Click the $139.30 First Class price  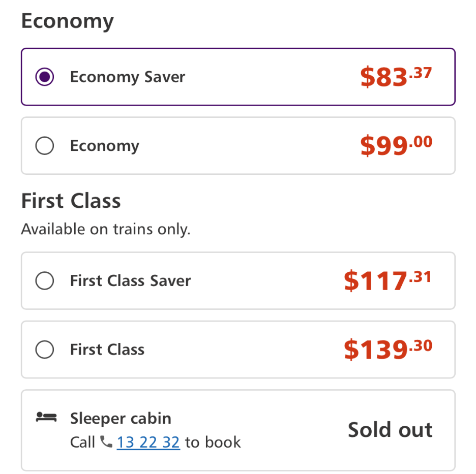coord(388,349)
